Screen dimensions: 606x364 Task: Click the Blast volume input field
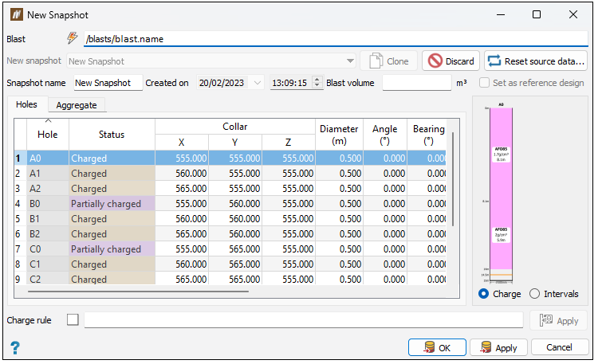(x=416, y=83)
